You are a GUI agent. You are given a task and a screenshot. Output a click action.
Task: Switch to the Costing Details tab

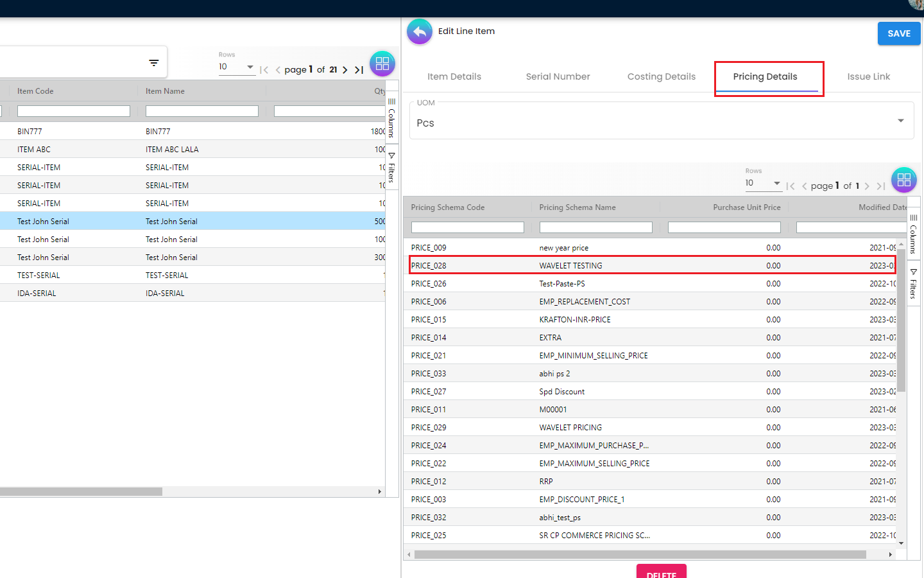click(661, 76)
